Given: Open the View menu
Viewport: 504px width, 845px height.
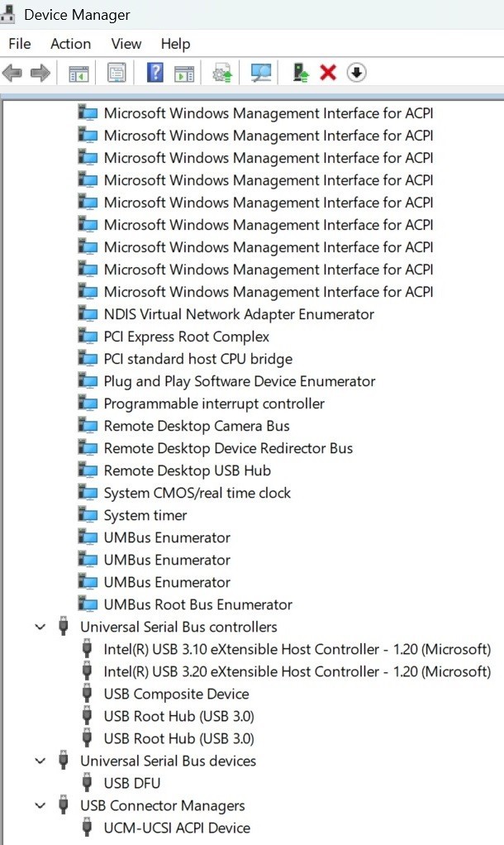Looking at the screenshot, I should click(x=126, y=44).
